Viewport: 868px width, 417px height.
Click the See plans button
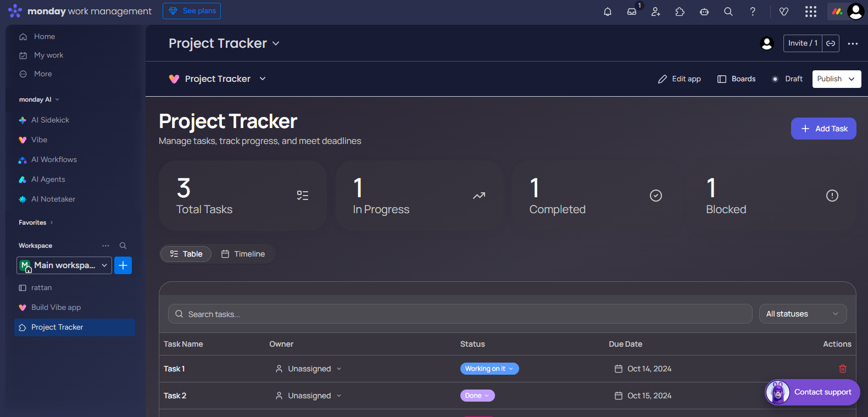pyautogui.click(x=192, y=11)
